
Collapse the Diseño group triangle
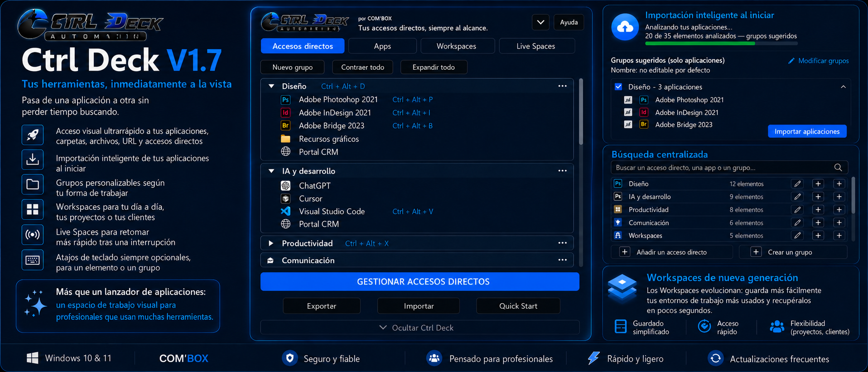point(271,86)
